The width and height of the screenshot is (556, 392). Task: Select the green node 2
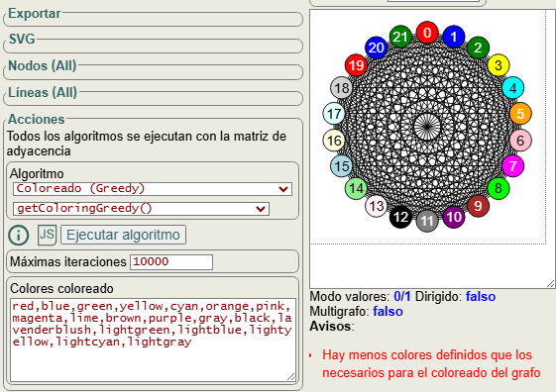[478, 48]
